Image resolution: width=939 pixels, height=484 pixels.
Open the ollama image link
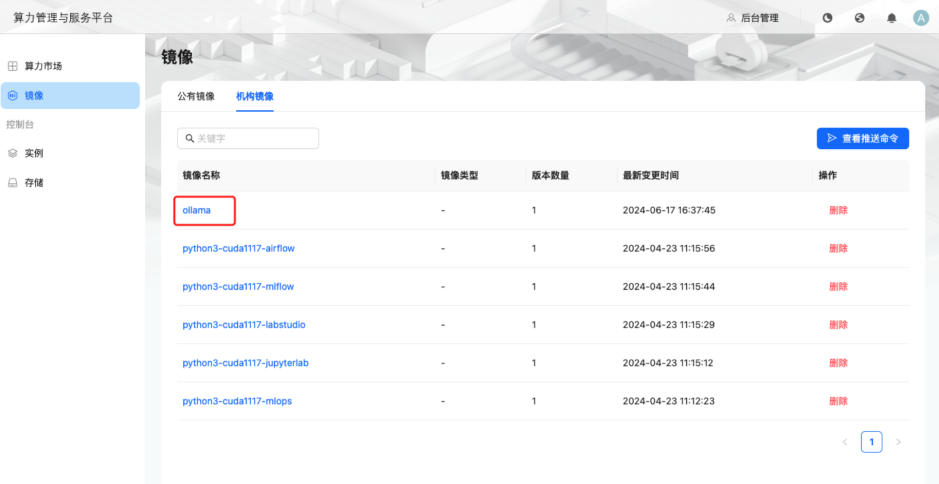[x=197, y=210]
